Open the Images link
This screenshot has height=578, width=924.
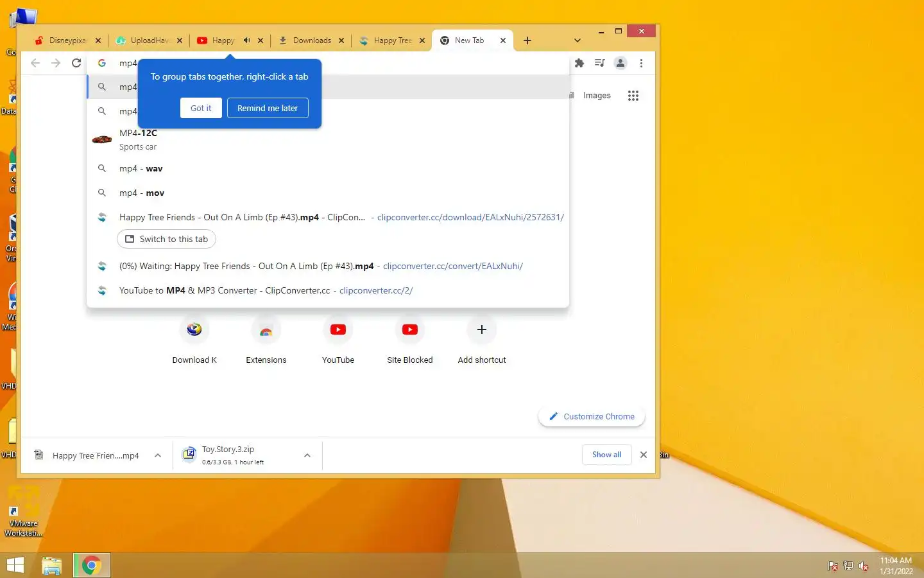click(597, 96)
